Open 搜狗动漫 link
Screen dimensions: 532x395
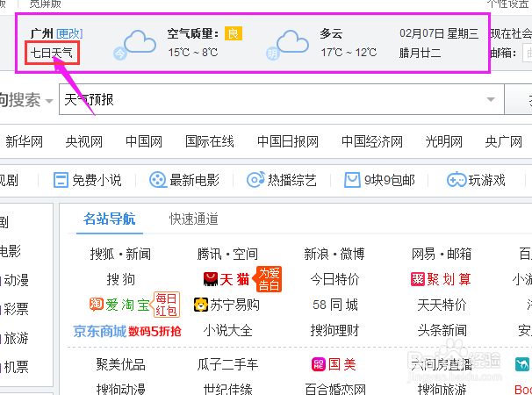click(x=120, y=389)
